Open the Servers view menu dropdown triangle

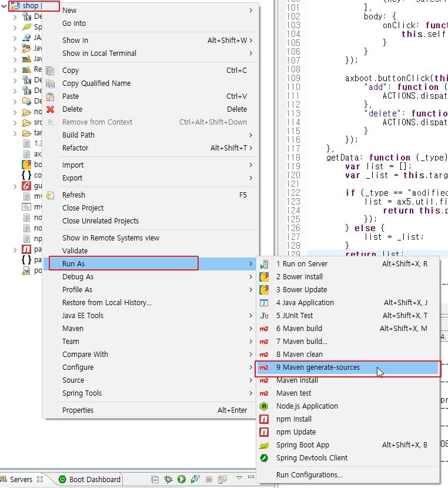(x=239, y=478)
